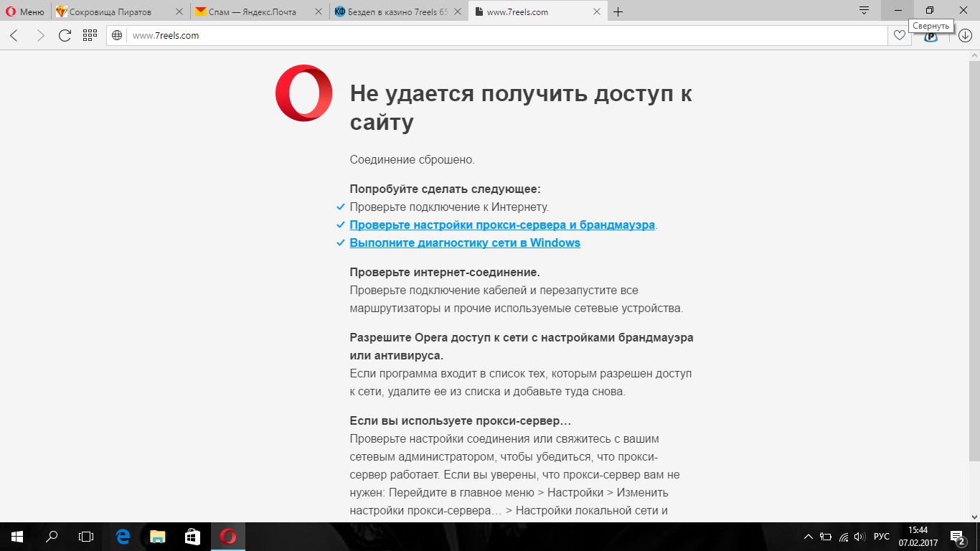Click the text Проверьте подключение к Интернету.

click(449, 207)
